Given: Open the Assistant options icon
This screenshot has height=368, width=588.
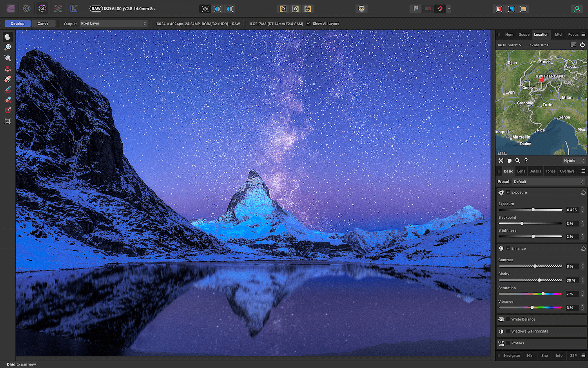Looking at the screenshot, I should (361, 9).
